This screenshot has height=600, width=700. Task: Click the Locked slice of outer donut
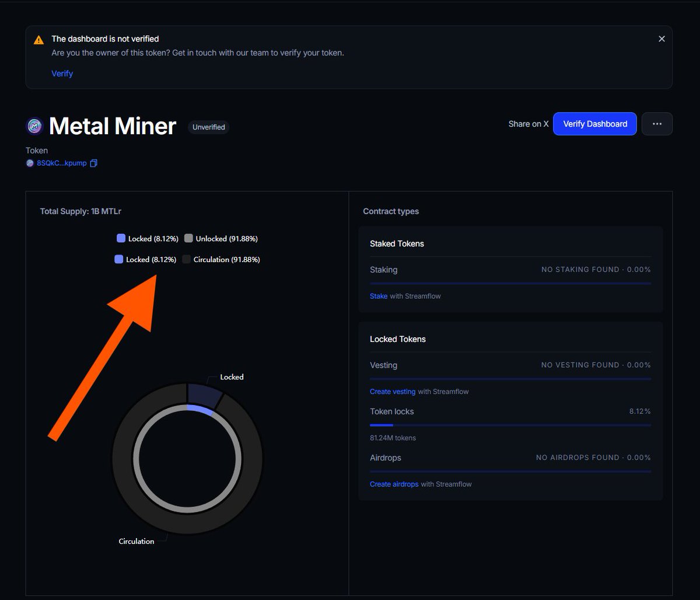(205, 395)
